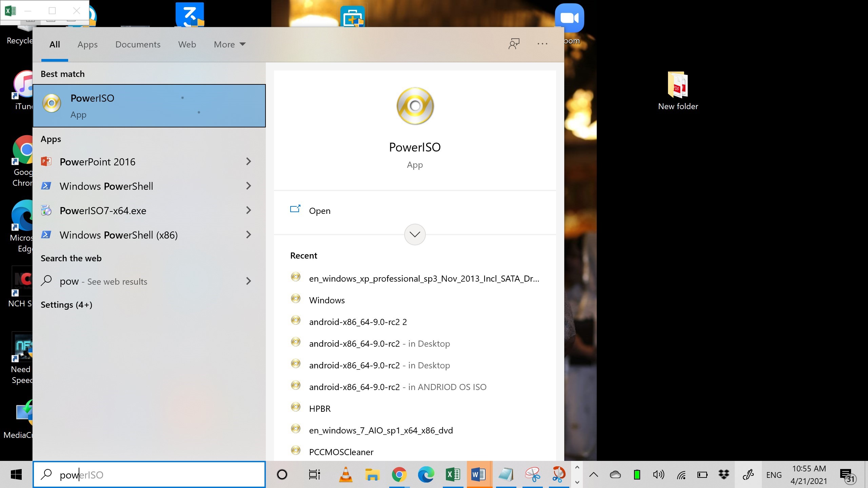Click the Windows Ink pen tray icon
868x488 pixels.
748,474
